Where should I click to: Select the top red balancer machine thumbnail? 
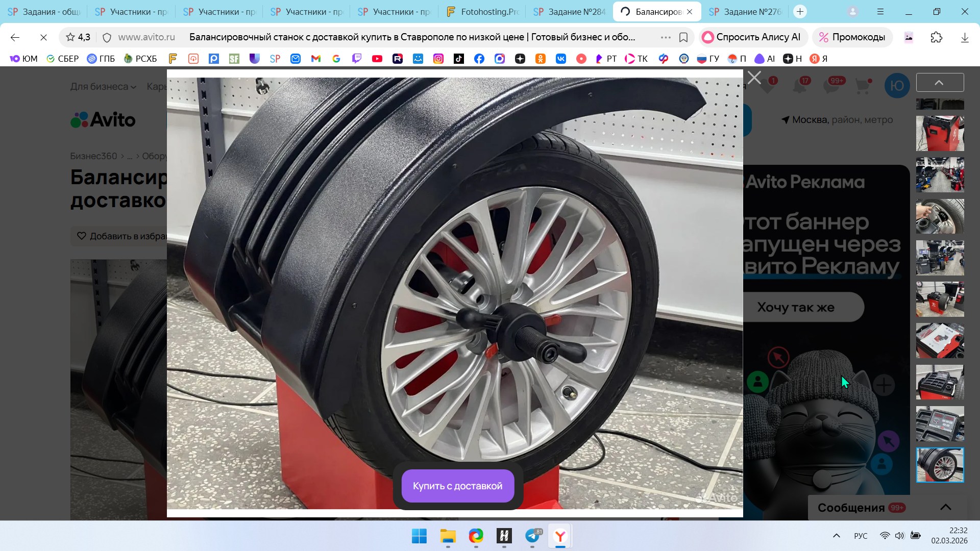pyautogui.click(x=940, y=133)
